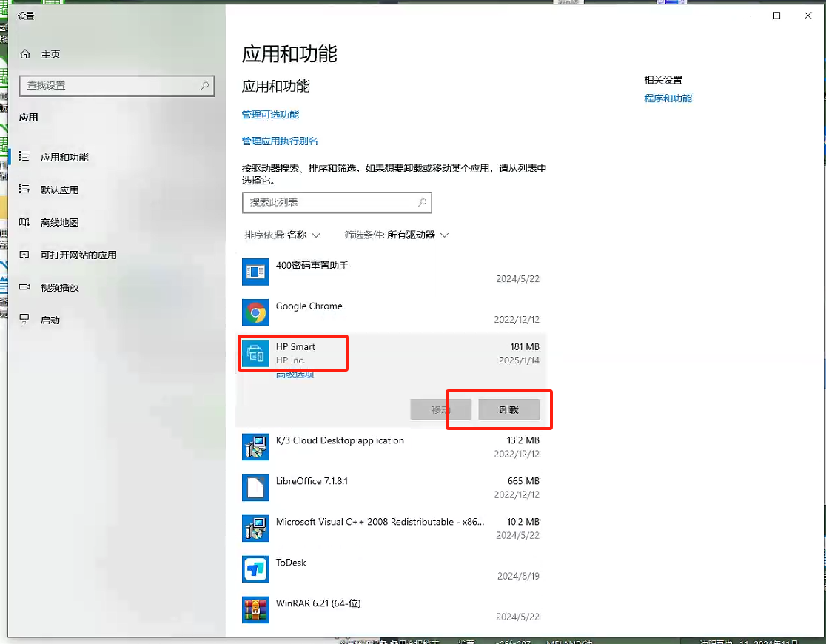Click the Google Chrome app icon
Screen dimensions: 826x644
point(255,312)
